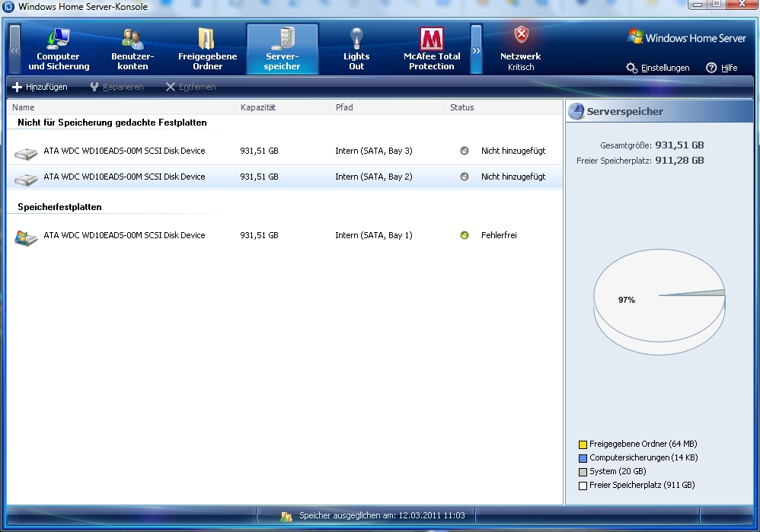Sort the list by the Kapazität column
This screenshot has height=532, width=760.
(x=282, y=107)
